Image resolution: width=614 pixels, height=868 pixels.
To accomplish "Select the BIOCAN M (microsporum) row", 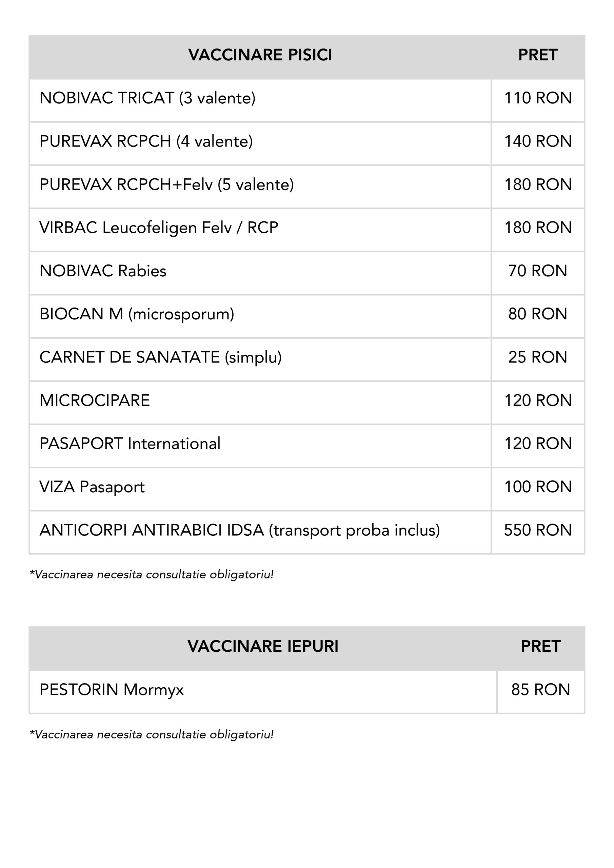I will click(x=137, y=314).
